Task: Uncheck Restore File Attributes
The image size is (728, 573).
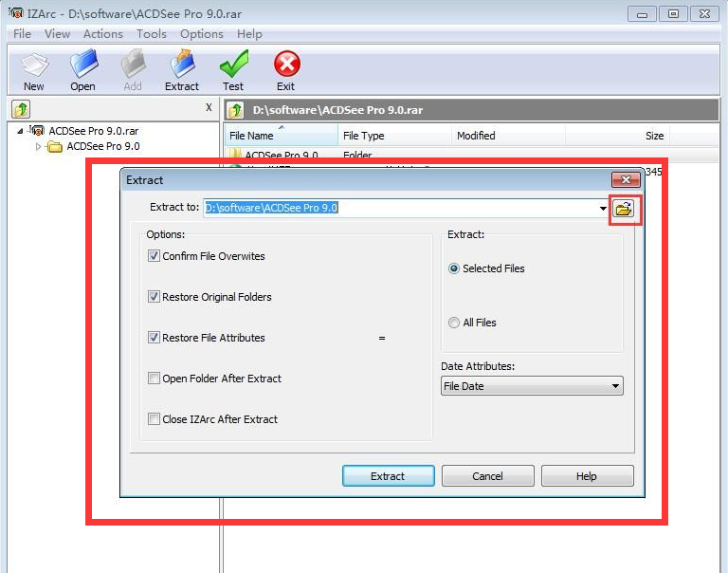Action: (154, 338)
